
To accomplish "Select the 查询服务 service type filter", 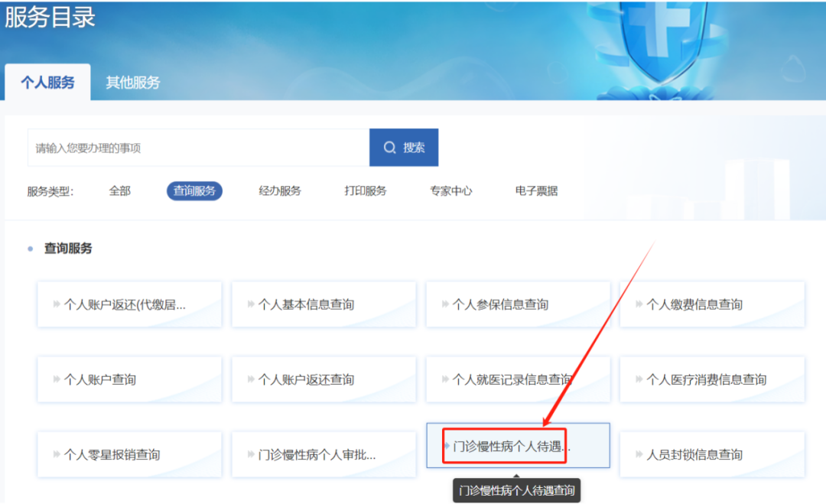I will coord(194,191).
